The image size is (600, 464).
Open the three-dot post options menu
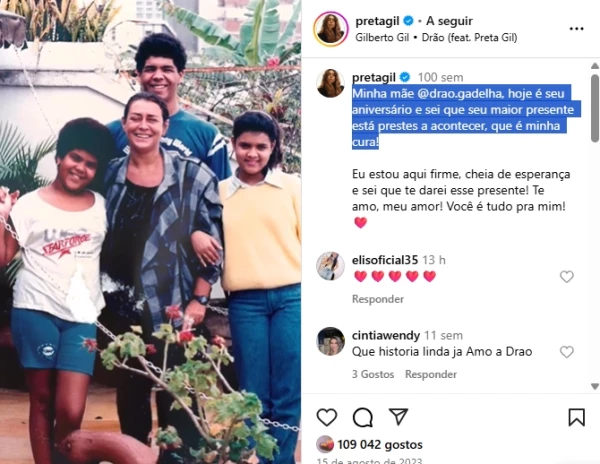576,29
